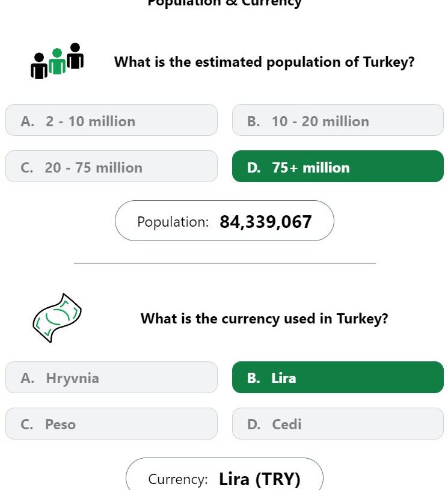Click the population people icon
The image size is (448, 490).
point(57,61)
